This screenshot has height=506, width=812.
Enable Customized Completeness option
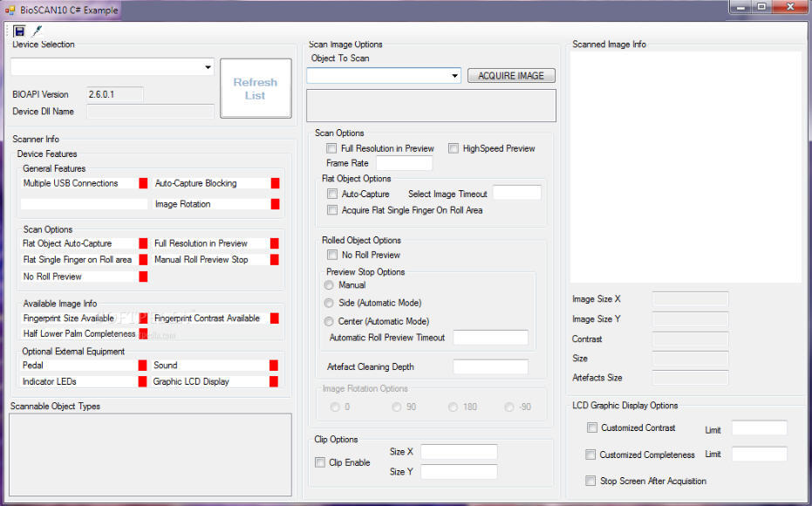point(591,454)
